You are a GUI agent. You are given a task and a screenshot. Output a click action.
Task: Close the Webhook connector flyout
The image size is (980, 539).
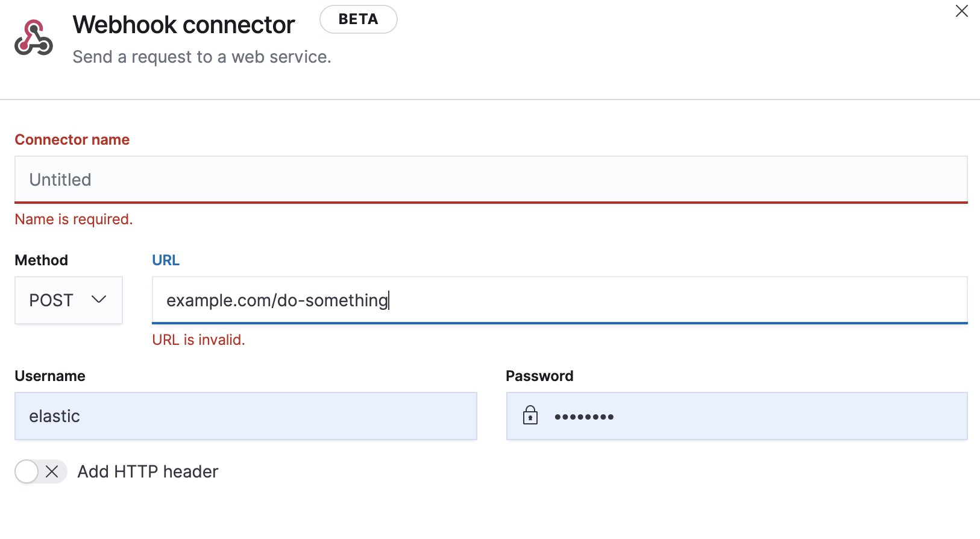[961, 11]
